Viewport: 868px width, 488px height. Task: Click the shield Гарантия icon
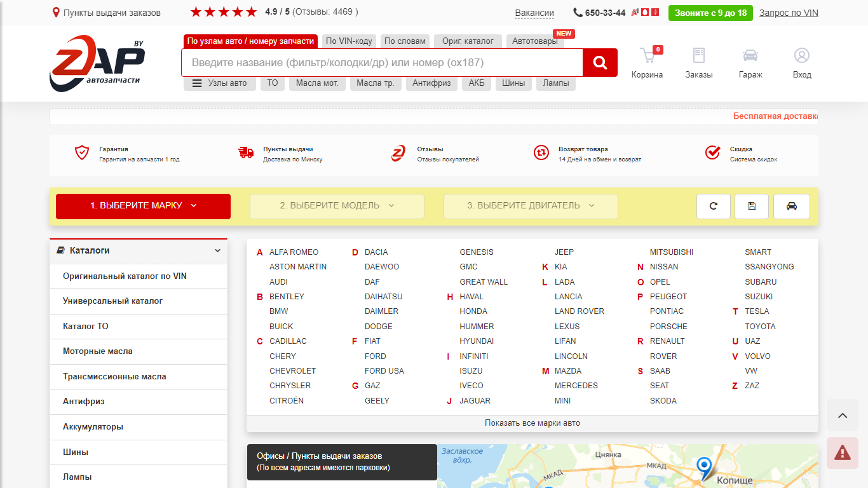tap(82, 152)
